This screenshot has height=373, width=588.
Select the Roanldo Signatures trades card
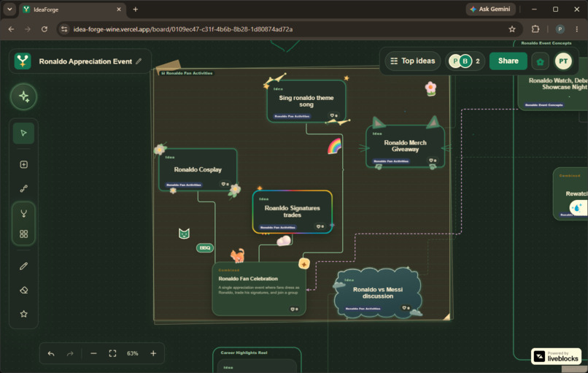point(292,212)
